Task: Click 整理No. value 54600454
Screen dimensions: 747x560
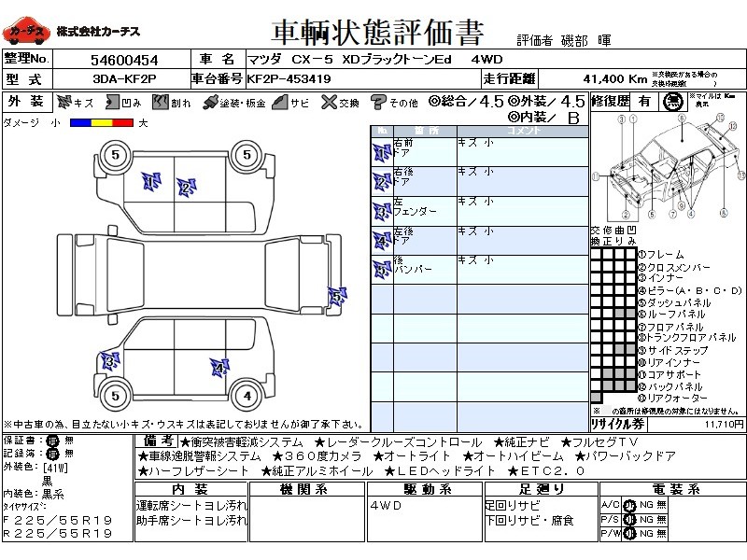Action: coord(124,60)
